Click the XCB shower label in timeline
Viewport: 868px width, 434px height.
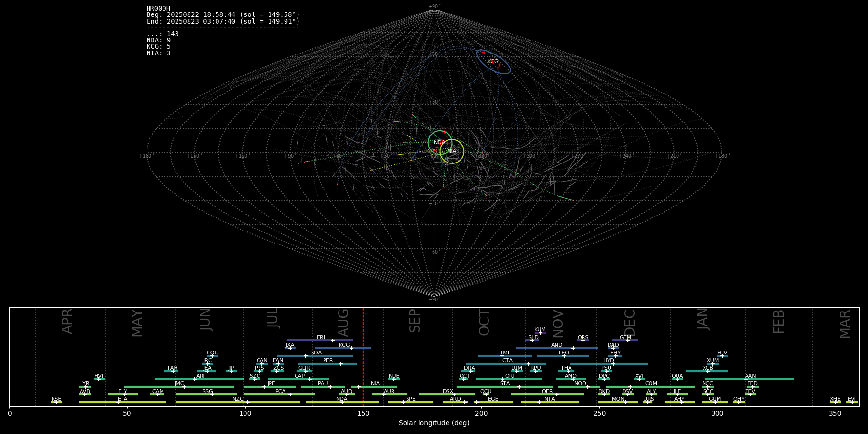point(708,368)
